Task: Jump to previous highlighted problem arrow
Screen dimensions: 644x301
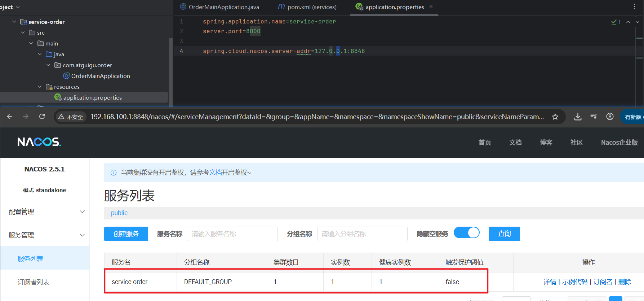Action: point(628,22)
